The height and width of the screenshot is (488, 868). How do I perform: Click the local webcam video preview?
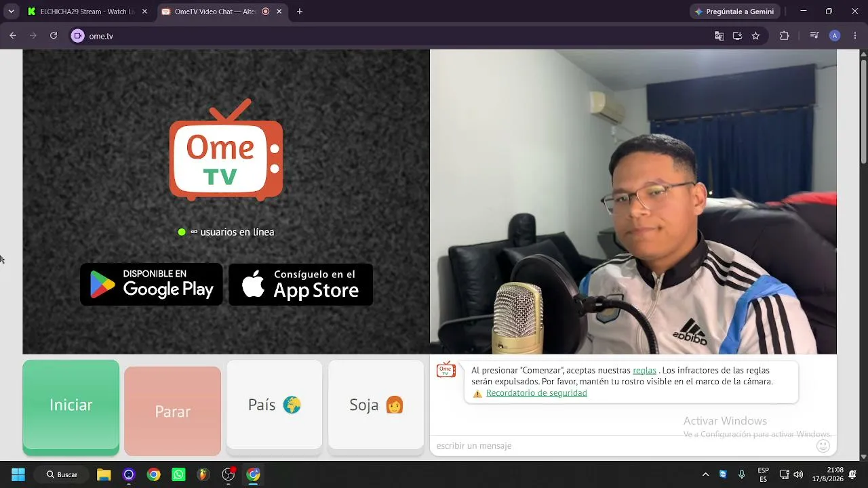click(633, 201)
